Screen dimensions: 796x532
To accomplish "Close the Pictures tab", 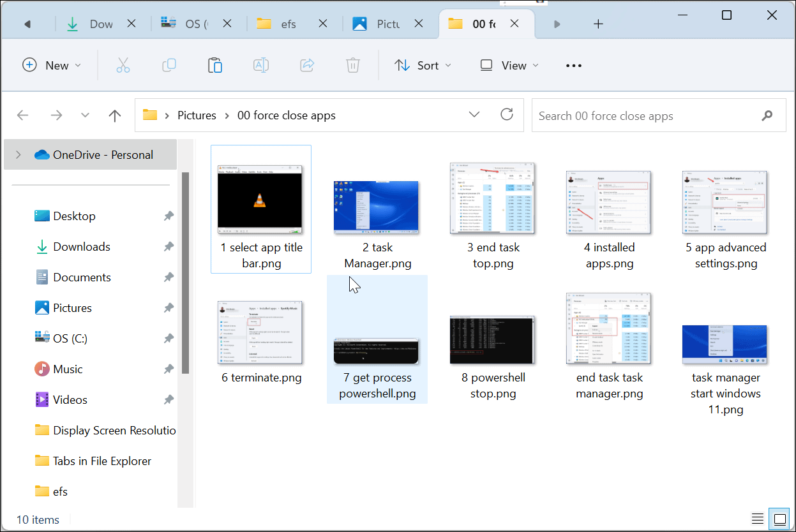I will [419, 24].
